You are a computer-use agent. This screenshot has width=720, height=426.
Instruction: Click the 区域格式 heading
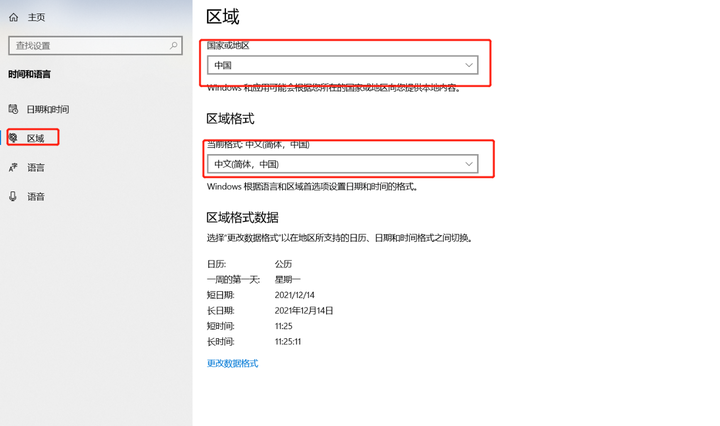point(230,119)
